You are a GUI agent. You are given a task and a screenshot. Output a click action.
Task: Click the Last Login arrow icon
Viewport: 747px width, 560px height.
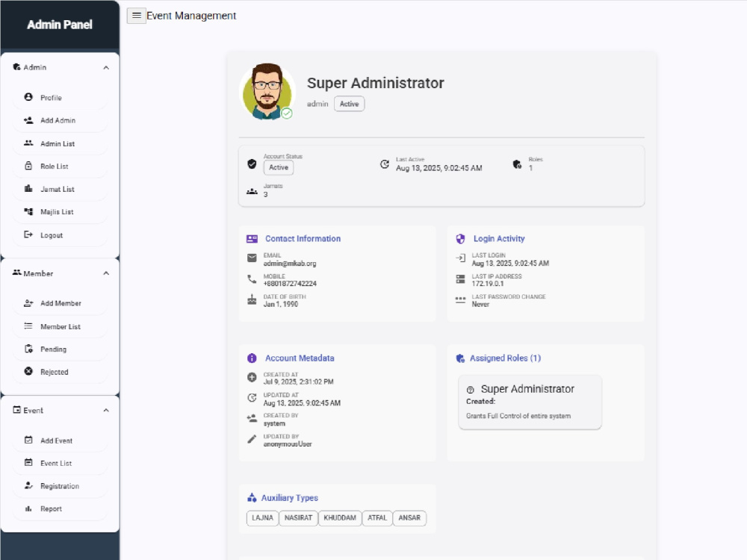[460, 258]
